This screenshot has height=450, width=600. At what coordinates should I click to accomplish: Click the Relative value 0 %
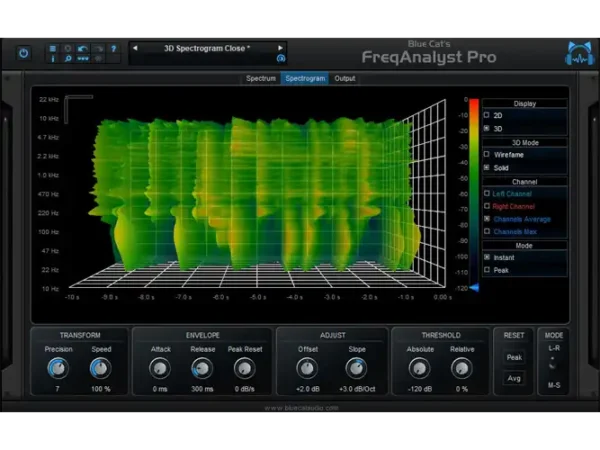pos(462,389)
